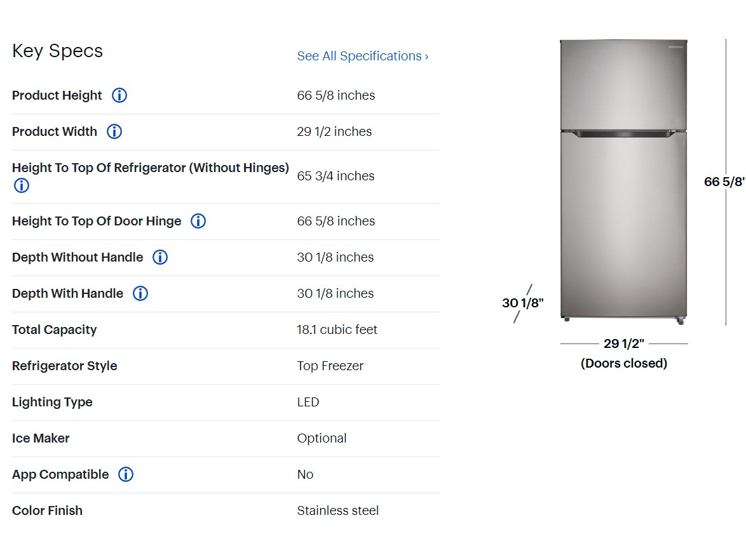Click the 66 5/8" height label beside the fridge
The width and height of the screenshot is (746, 560).
pyautogui.click(x=724, y=182)
